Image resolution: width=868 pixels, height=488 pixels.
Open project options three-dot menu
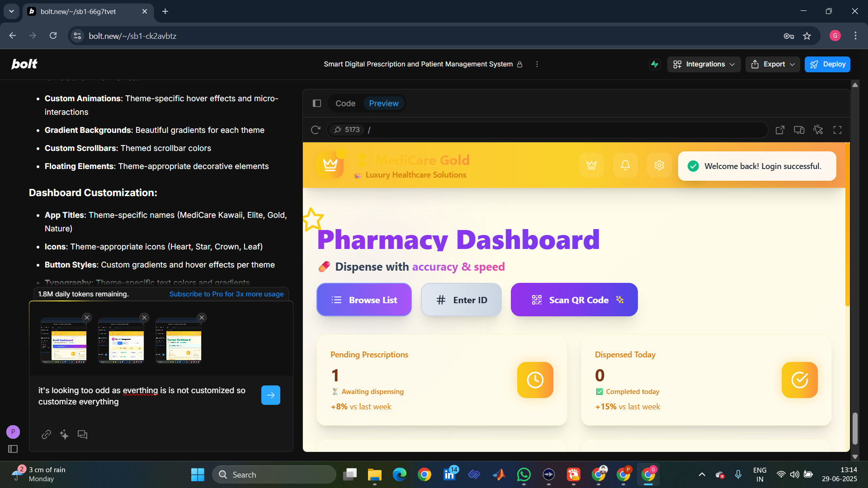point(537,64)
